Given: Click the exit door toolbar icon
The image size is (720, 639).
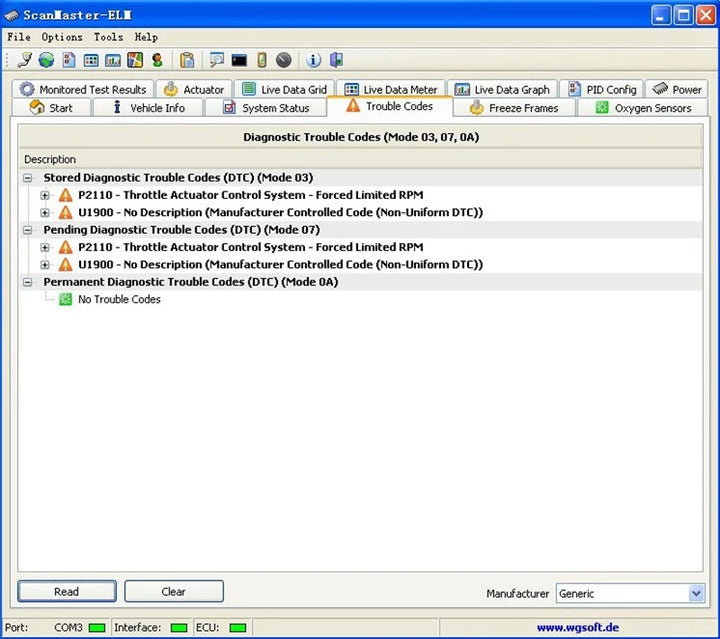Looking at the screenshot, I should (337, 60).
